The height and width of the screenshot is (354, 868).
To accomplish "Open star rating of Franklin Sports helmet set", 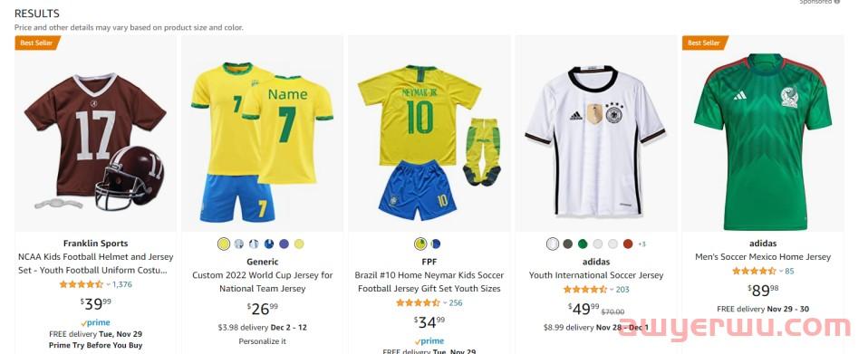I will [x=82, y=284].
